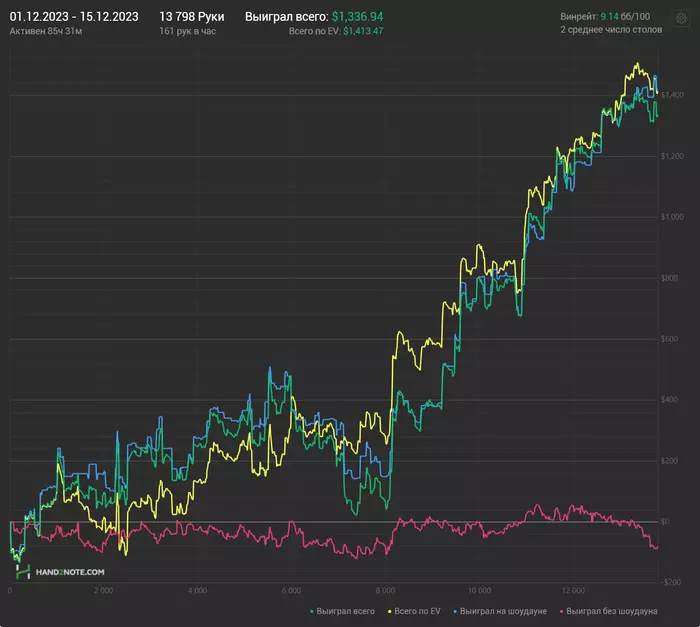This screenshot has height=627, width=700.
Task: Toggle the 'Выиграл без шоудауна' legend series
Action: click(608, 611)
